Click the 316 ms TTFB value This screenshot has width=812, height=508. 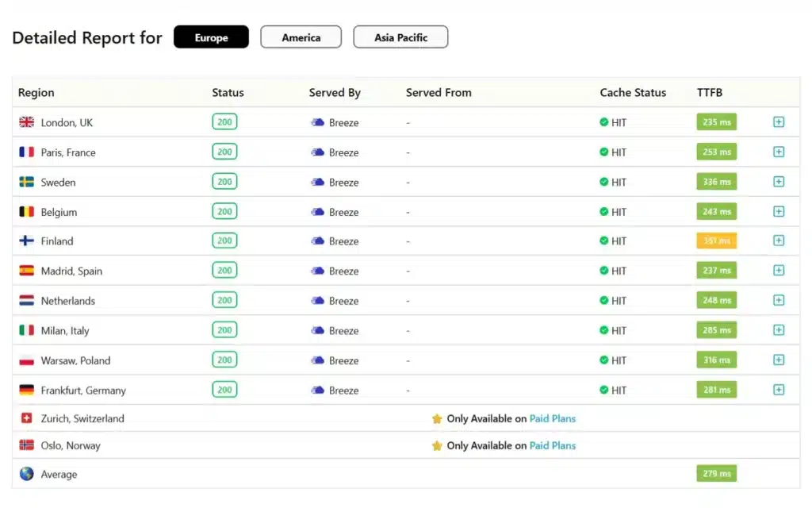pos(717,360)
